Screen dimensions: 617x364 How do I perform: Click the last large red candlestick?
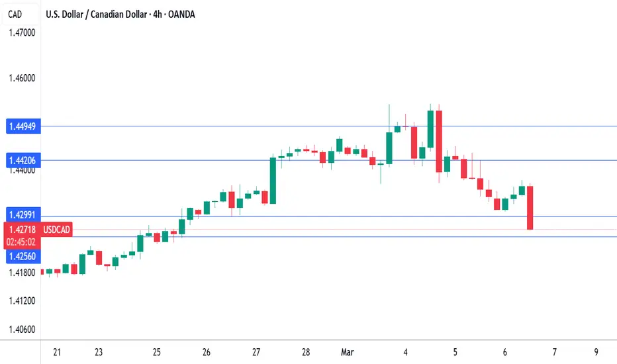pyautogui.click(x=530, y=208)
